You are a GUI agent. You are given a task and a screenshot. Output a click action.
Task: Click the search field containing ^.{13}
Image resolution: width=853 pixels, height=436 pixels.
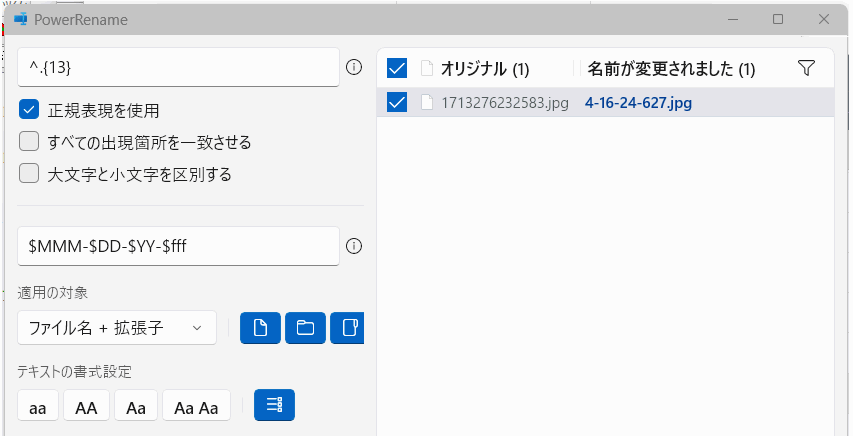[178, 67]
